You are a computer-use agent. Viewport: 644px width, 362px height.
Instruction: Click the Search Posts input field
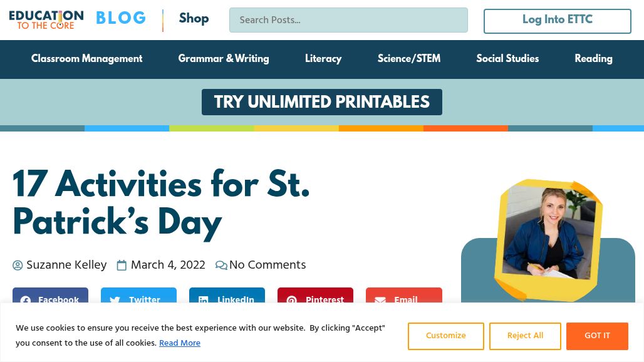point(348,20)
